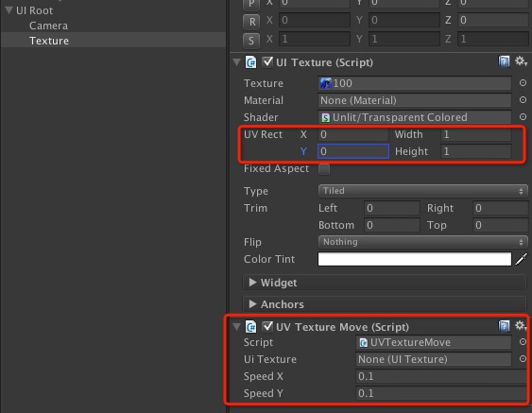Select Camera in the hierarchy
The width and height of the screenshot is (532, 413).
click(48, 26)
